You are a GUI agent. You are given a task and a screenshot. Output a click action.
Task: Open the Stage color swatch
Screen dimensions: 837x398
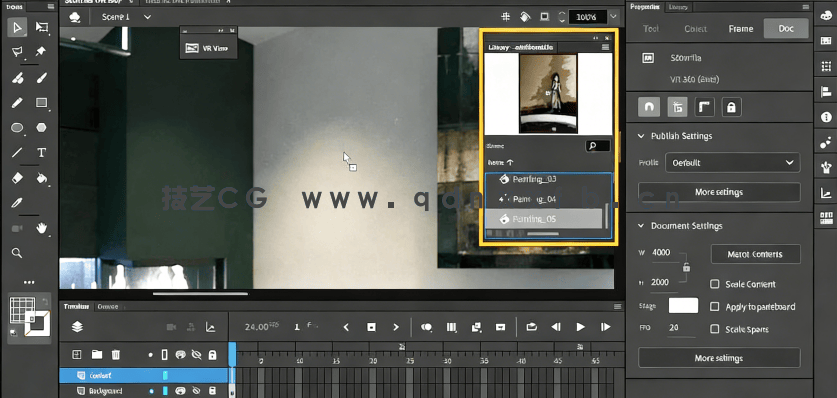pyautogui.click(x=683, y=306)
